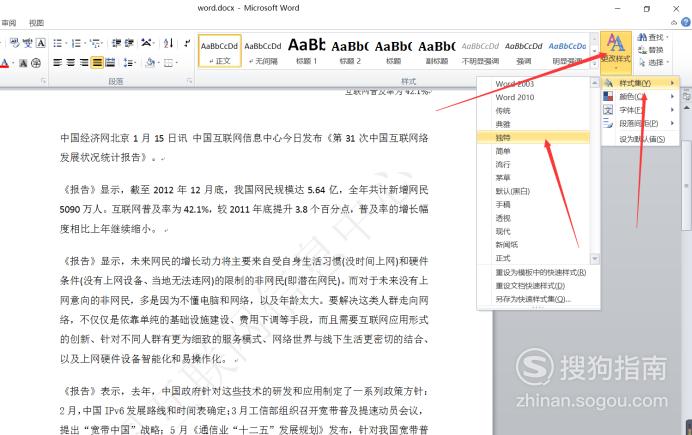
Task: Open the 样式集 submenu item
Action: click(640, 83)
